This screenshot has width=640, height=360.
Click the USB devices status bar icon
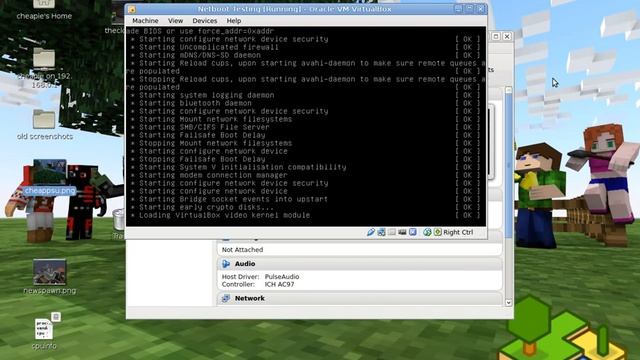pyautogui.click(x=371, y=232)
